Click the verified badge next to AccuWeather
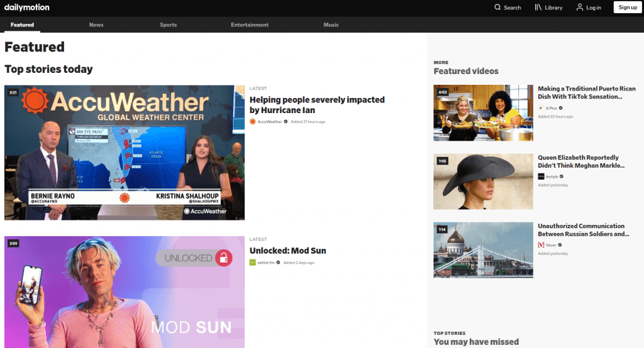 pyautogui.click(x=286, y=121)
